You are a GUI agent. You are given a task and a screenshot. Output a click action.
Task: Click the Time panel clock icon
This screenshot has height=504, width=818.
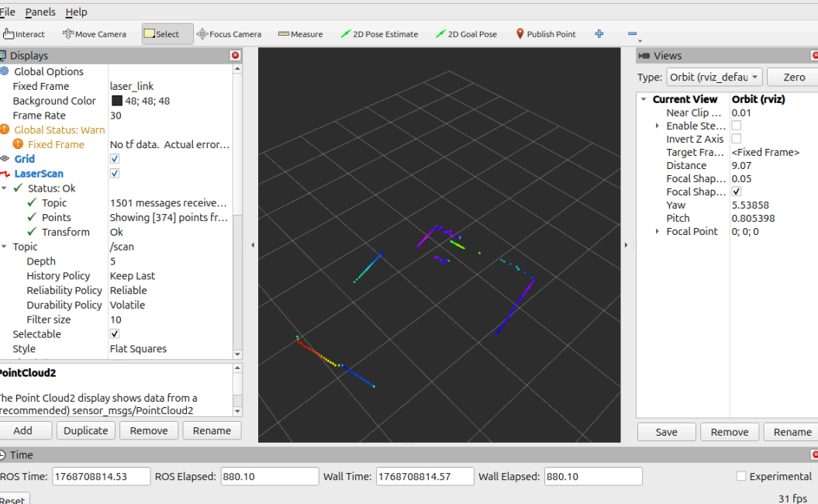pos(2,455)
